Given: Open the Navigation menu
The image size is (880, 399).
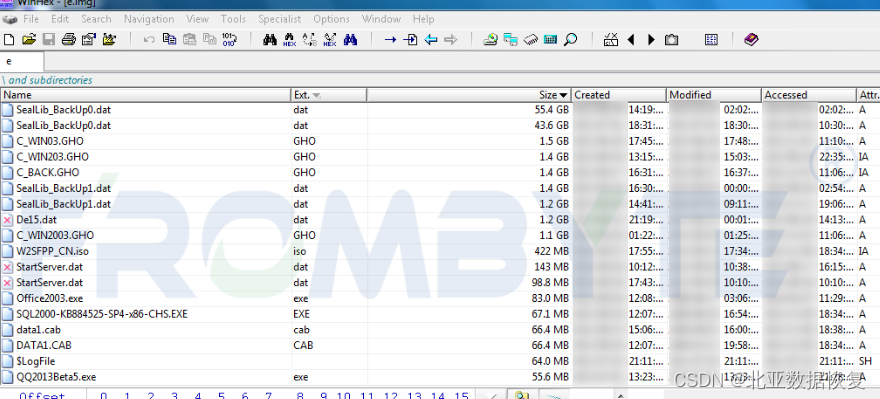Looking at the screenshot, I should click(149, 19).
